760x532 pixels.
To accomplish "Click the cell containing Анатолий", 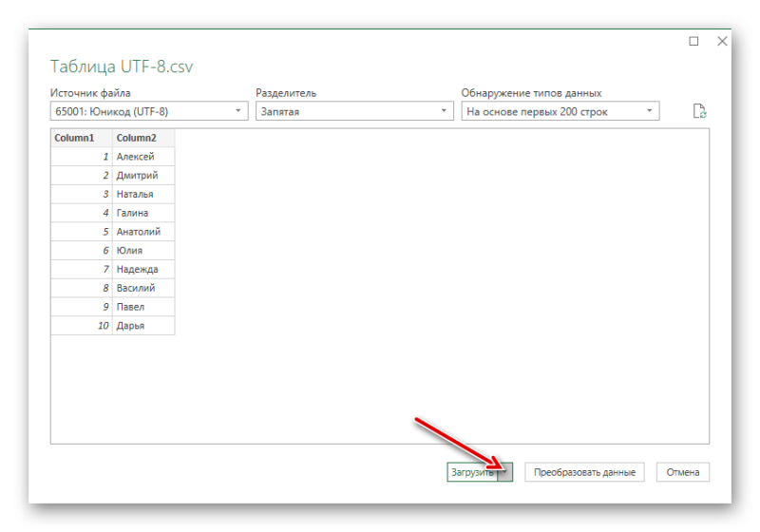I will point(143,232).
